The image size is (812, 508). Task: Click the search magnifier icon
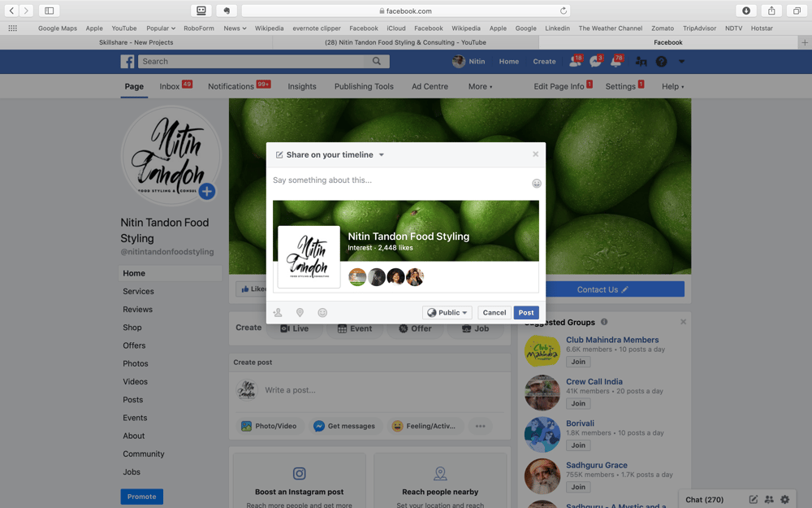377,61
